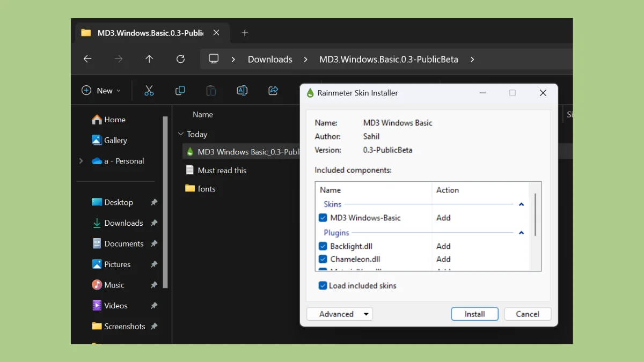
Task: Expand the 'a - Personal' tree node
Action: [81, 161]
